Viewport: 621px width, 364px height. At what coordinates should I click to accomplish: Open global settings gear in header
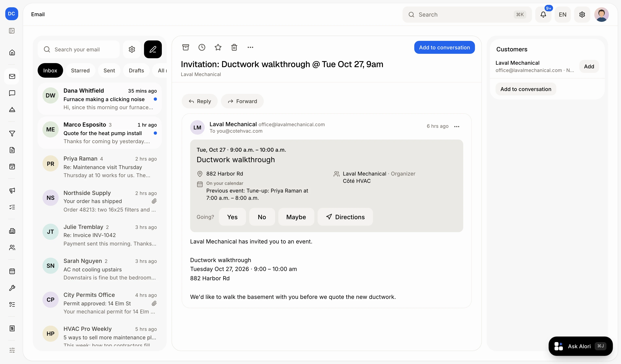pos(582,15)
